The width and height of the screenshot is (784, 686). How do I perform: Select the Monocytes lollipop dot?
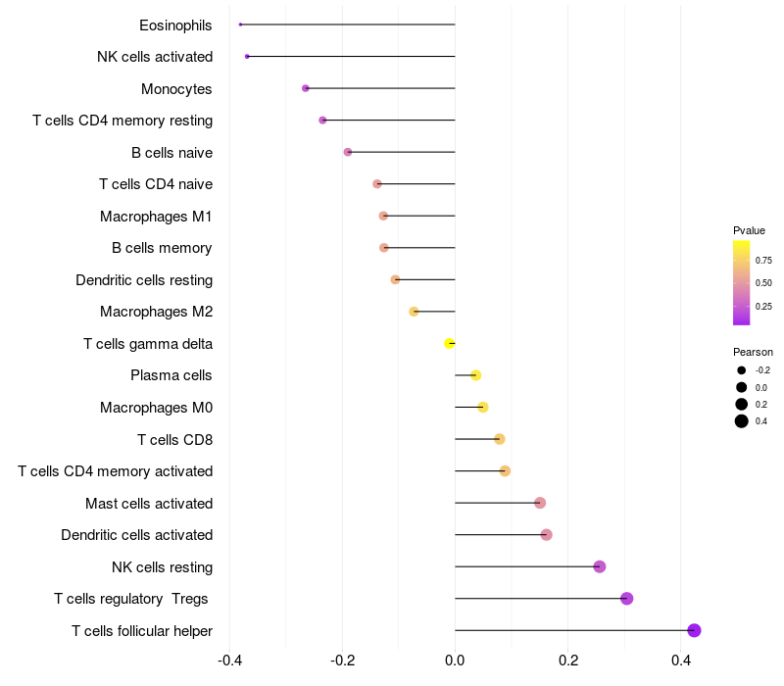(306, 88)
